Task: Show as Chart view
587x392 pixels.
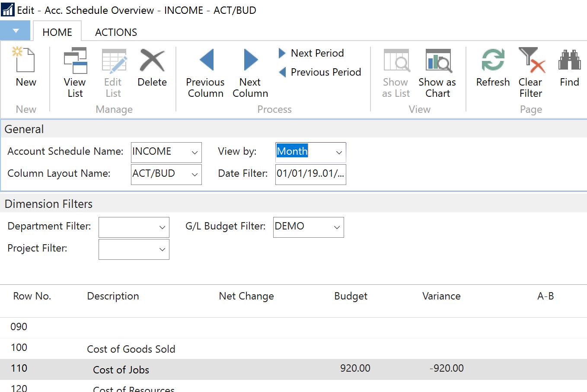Action: [437, 72]
